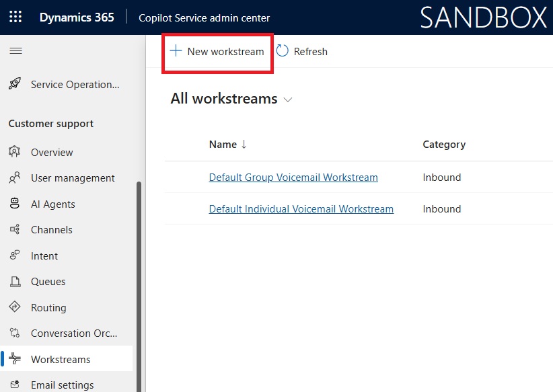Image resolution: width=553 pixels, height=392 pixels.
Task: Open Service Operations menu item
Action: [x=75, y=85]
